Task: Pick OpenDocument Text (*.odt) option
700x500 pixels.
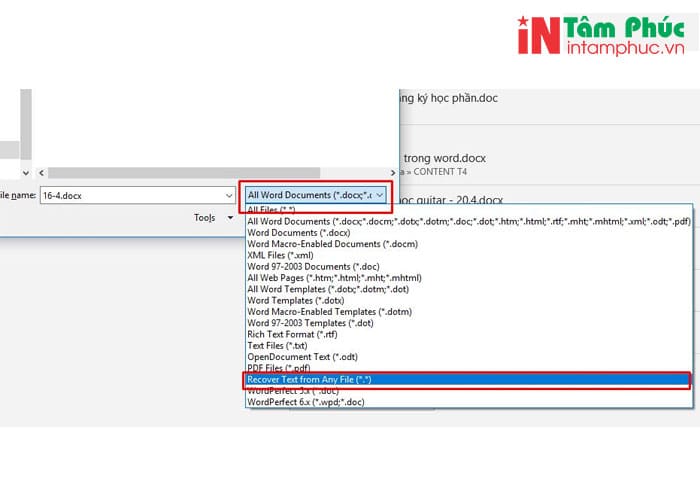Action: tap(302, 357)
